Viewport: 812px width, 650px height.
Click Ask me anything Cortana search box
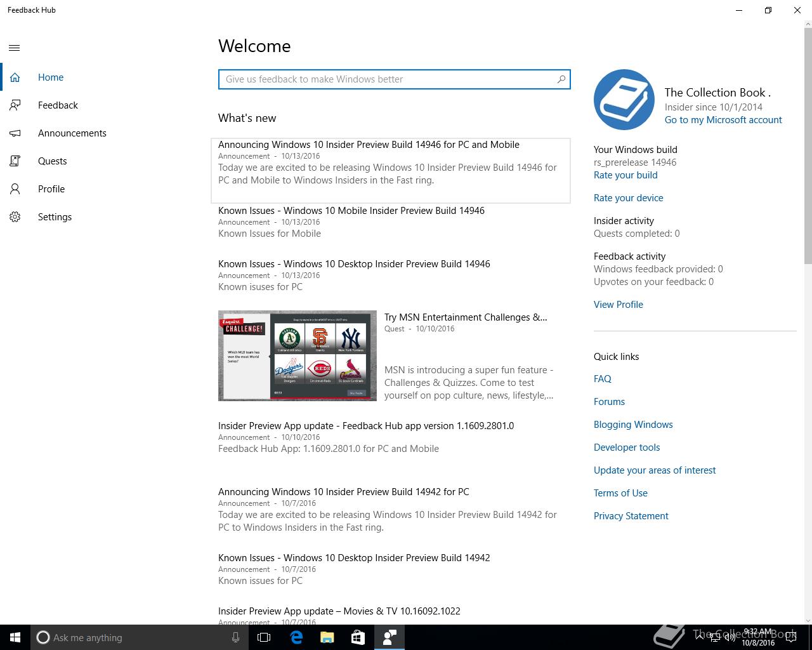pyautogui.click(x=138, y=637)
